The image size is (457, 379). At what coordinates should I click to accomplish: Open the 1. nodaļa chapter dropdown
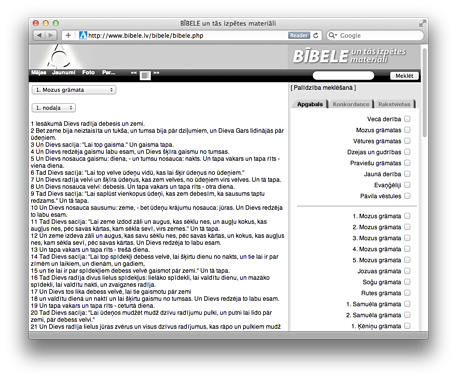click(x=54, y=108)
